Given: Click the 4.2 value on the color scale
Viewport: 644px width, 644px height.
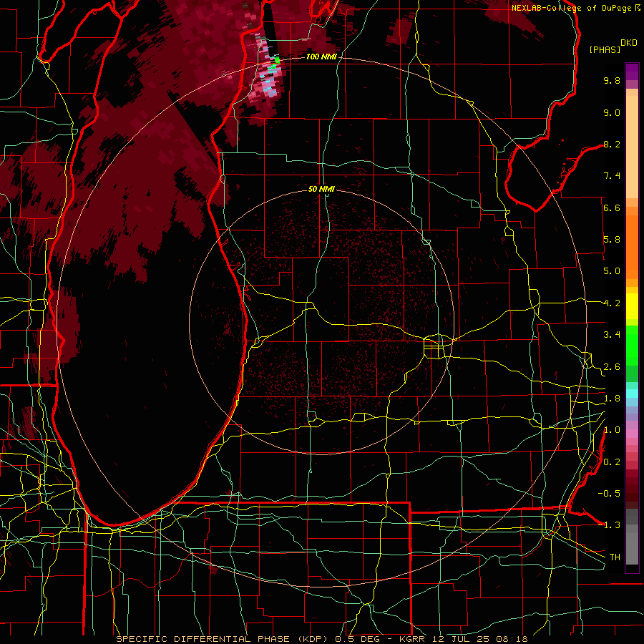Looking at the screenshot, I should pos(612,303).
